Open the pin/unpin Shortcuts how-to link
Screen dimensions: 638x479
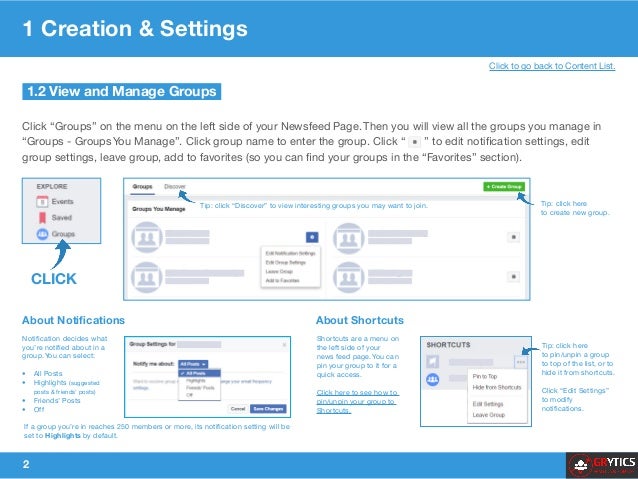tap(357, 401)
